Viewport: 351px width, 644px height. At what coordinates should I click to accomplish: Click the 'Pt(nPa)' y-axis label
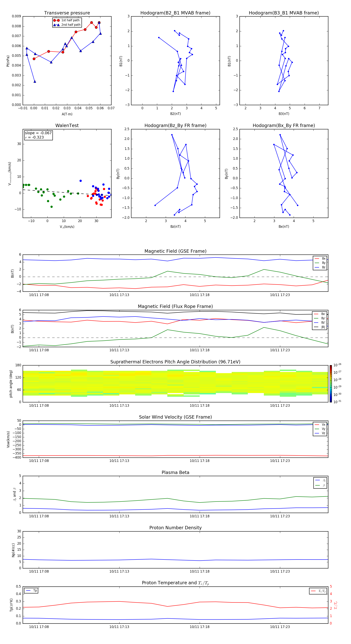click(8, 61)
